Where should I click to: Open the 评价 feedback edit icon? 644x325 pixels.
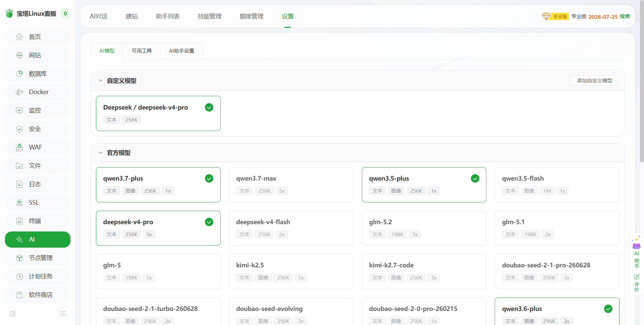coord(637,277)
